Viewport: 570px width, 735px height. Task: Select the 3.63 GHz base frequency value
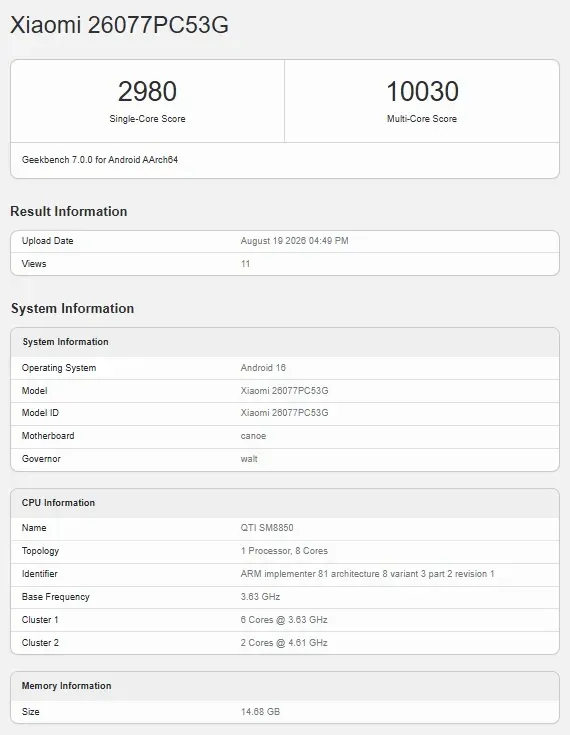point(260,597)
